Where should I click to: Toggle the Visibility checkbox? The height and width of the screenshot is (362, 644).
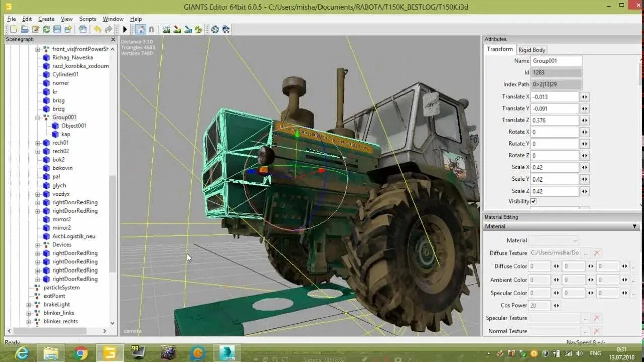(x=534, y=201)
